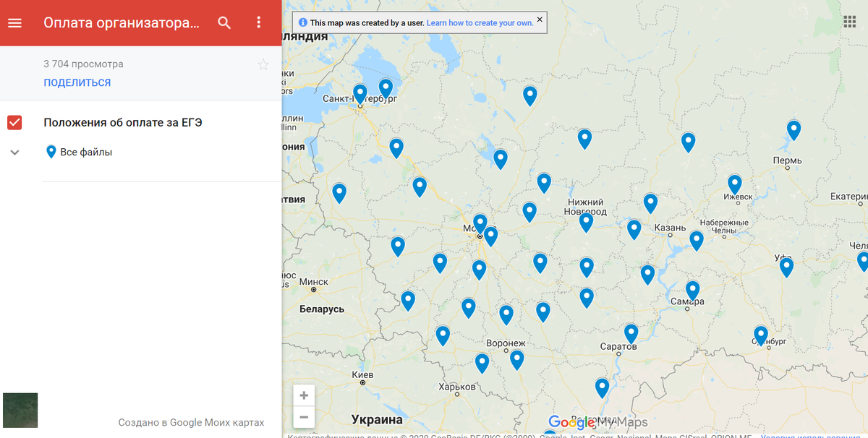This screenshot has height=438, width=868.
Task: Click the pin just east of Санкт-Петербург
Action: pyautogui.click(x=386, y=88)
